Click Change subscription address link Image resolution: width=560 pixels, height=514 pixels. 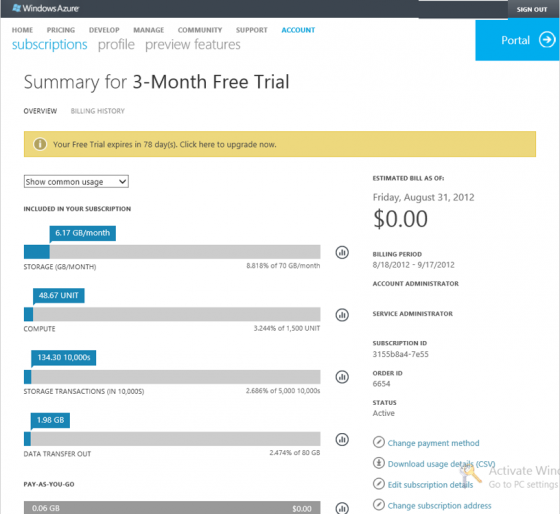(439, 505)
